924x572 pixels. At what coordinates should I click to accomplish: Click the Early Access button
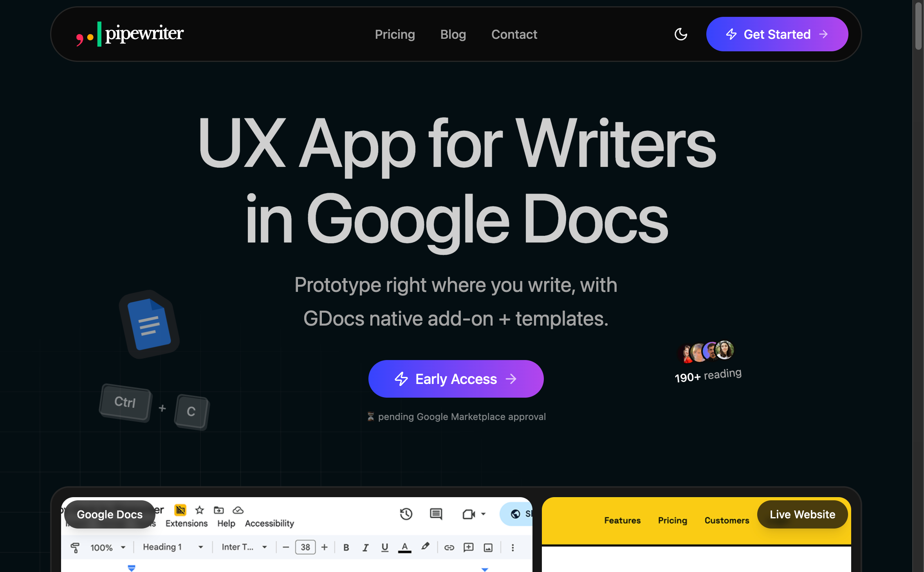click(x=456, y=379)
